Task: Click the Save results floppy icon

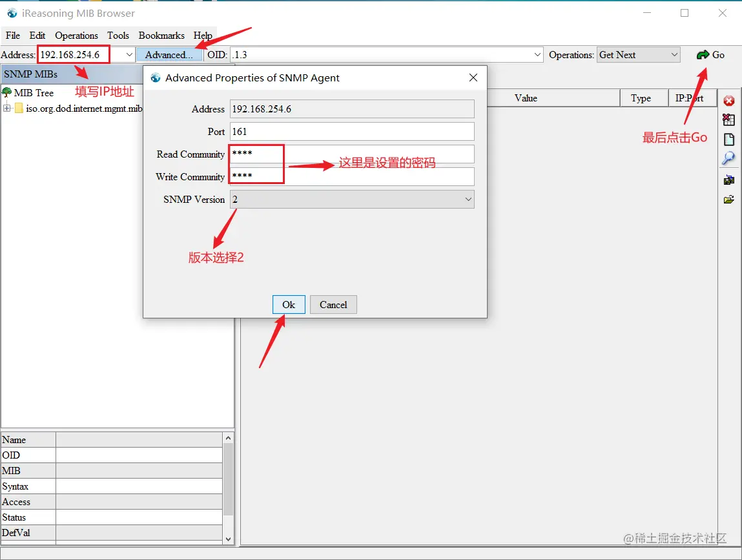Action: tap(728, 180)
